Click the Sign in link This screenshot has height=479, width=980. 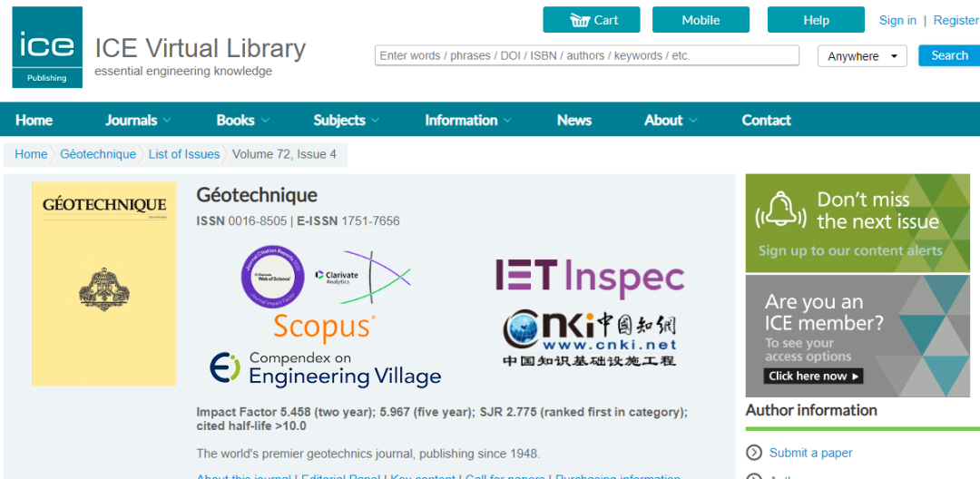897,20
